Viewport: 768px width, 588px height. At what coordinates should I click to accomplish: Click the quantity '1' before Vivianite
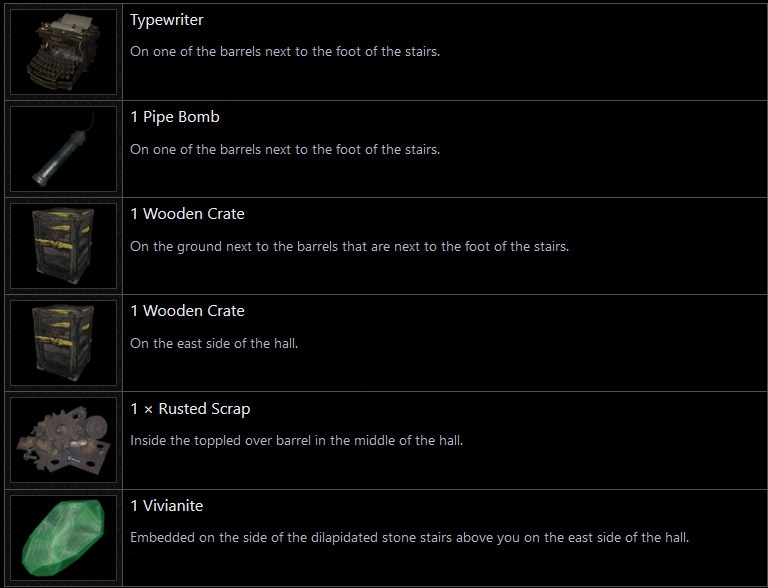click(x=135, y=506)
